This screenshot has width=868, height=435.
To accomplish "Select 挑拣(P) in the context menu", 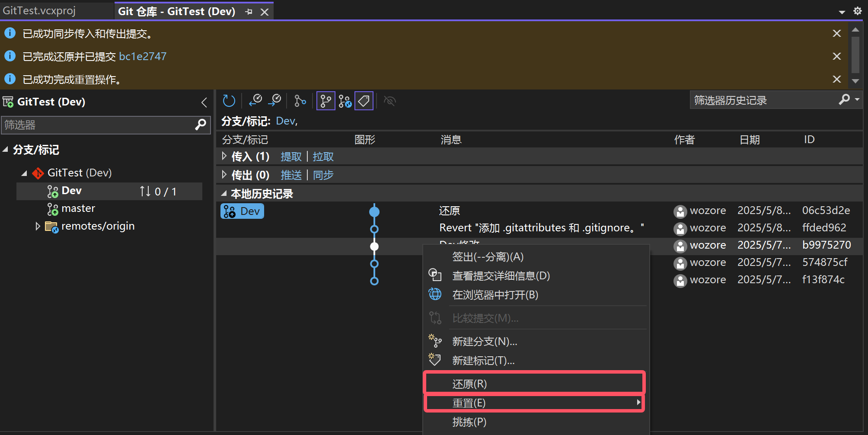I will point(469,422).
